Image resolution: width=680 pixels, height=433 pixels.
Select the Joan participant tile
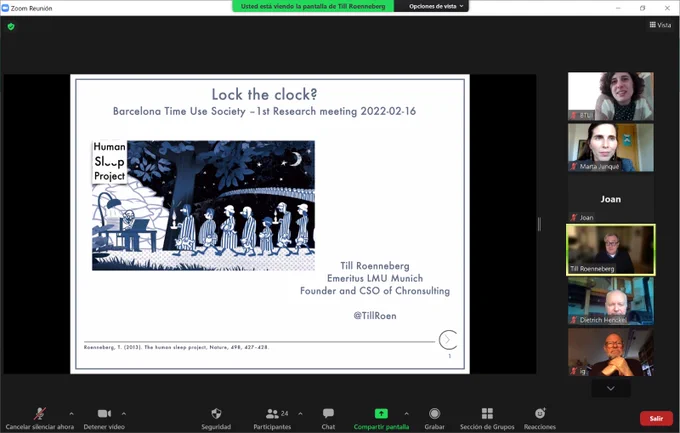611,199
